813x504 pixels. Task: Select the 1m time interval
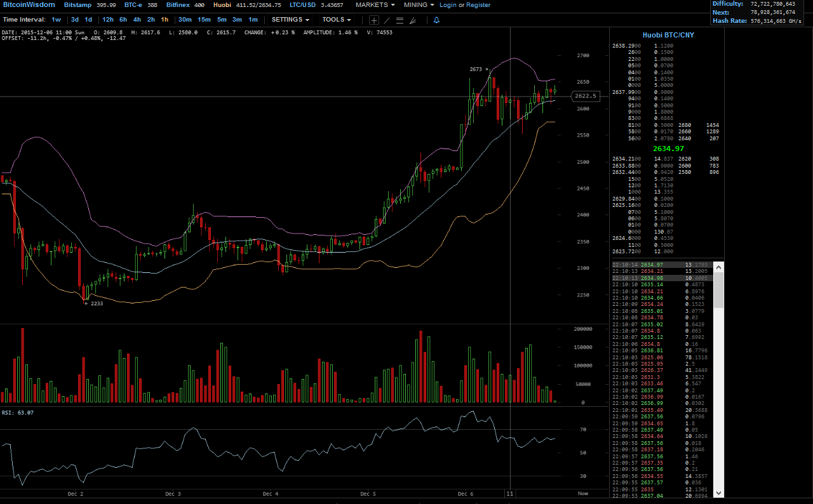click(x=253, y=20)
